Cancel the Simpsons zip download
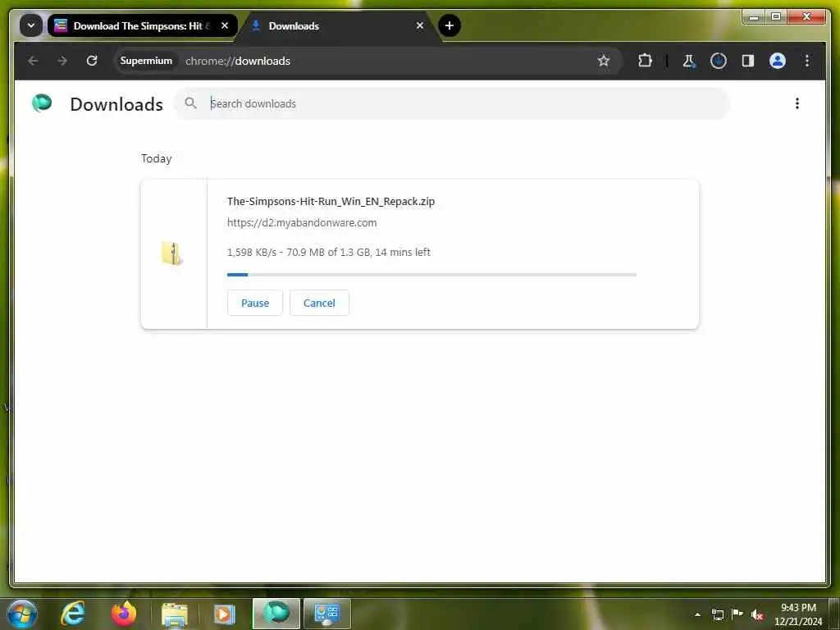 319,303
